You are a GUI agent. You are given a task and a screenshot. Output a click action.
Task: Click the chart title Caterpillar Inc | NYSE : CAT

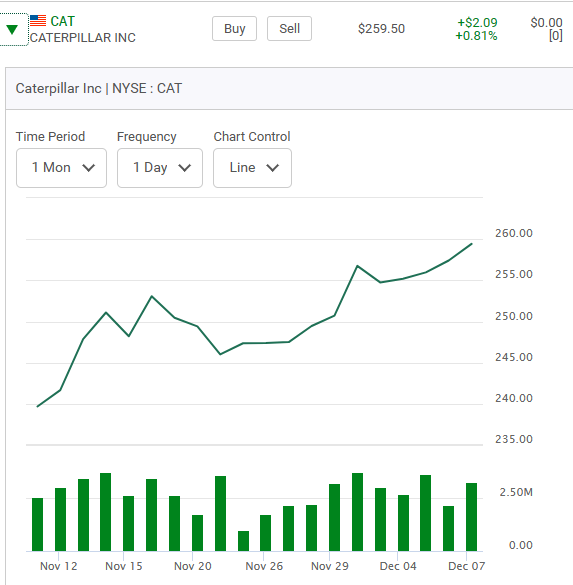tap(99, 88)
